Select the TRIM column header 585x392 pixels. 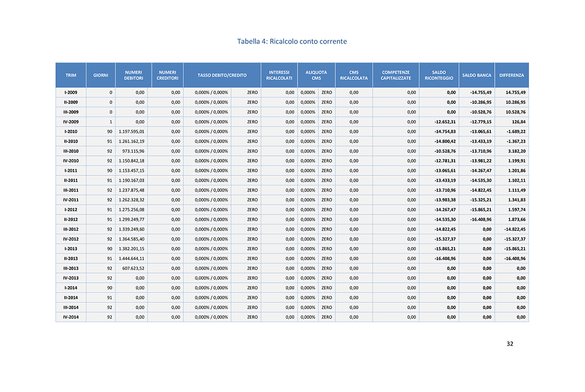pos(71,75)
